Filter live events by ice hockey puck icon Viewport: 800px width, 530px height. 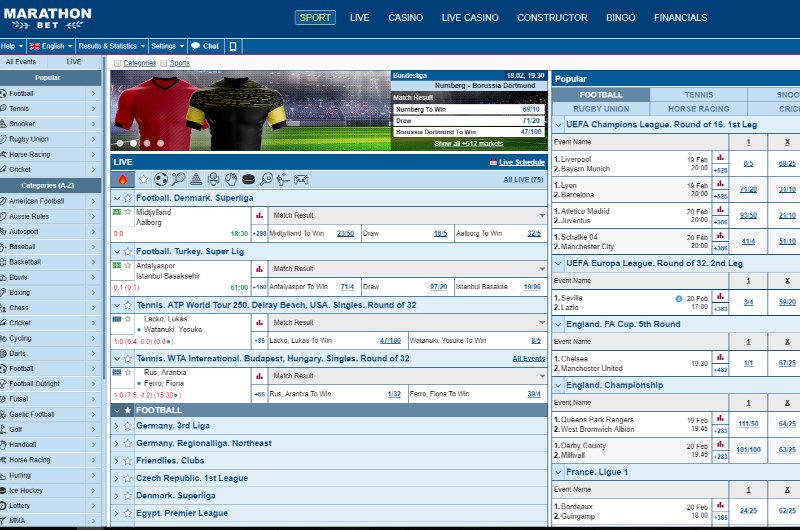[x=248, y=180]
